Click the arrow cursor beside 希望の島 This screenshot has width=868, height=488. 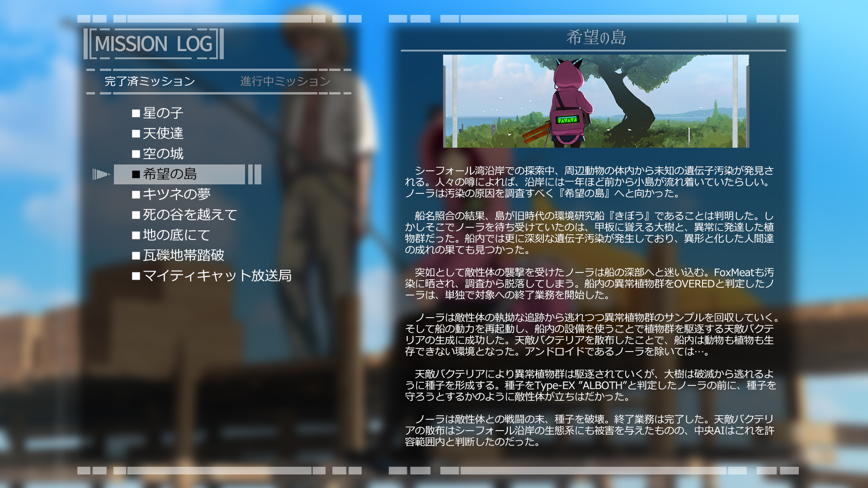pyautogui.click(x=101, y=174)
